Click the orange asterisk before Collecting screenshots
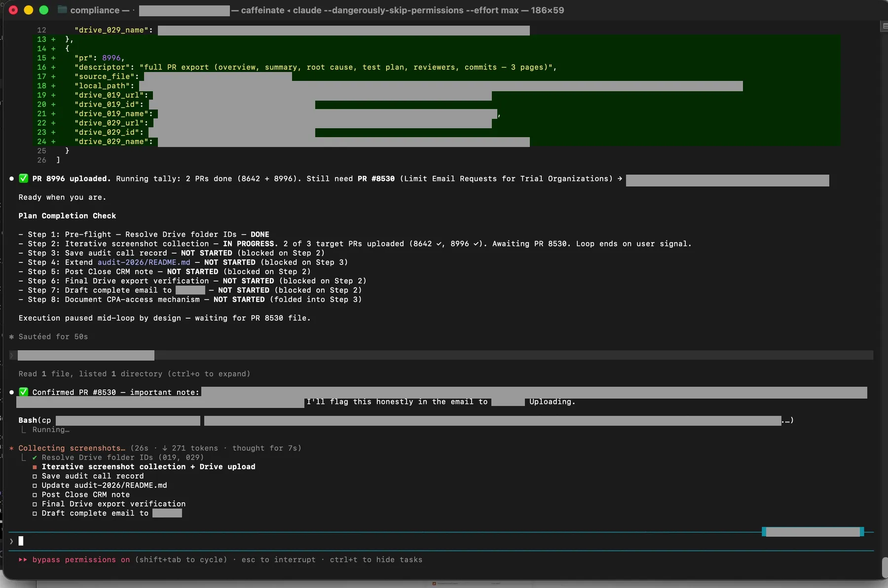This screenshot has height=588, width=888. pos(11,448)
